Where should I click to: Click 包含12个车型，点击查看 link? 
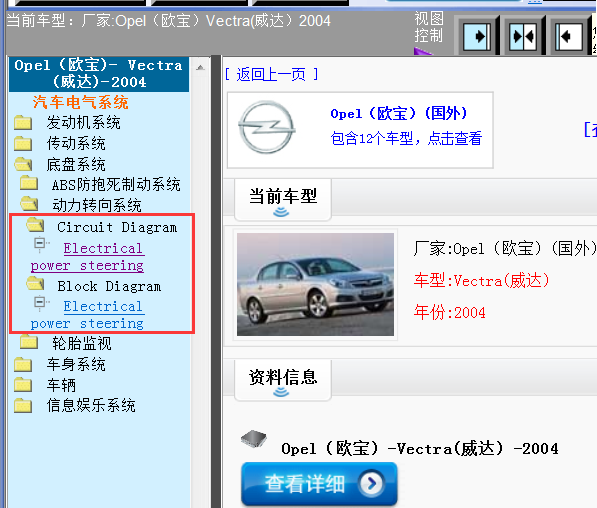[x=406, y=138]
